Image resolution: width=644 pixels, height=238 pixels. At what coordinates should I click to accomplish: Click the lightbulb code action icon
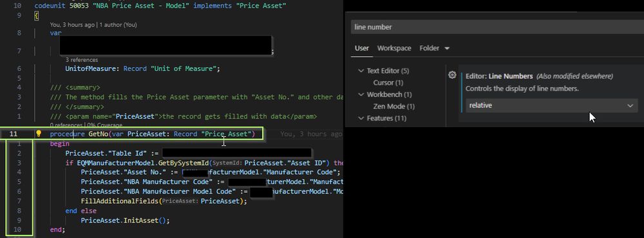(x=39, y=134)
